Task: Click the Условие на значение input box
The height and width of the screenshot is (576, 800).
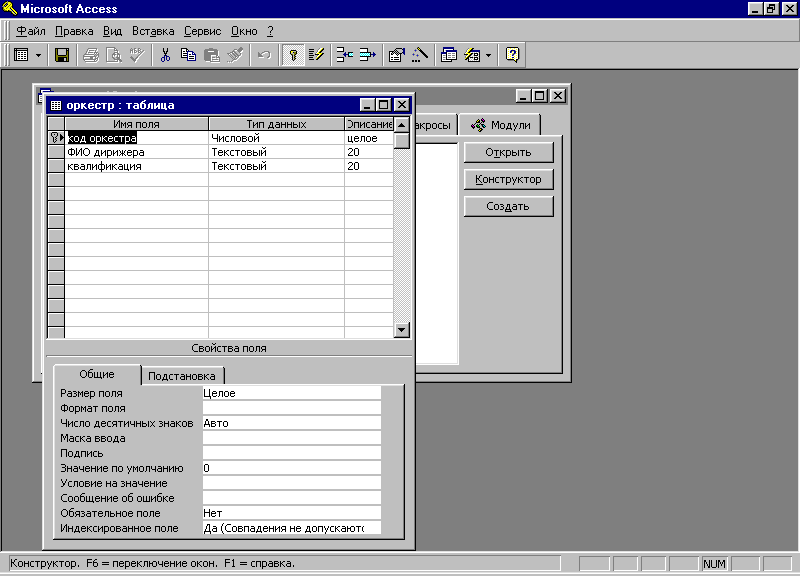Action: (x=292, y=483)
